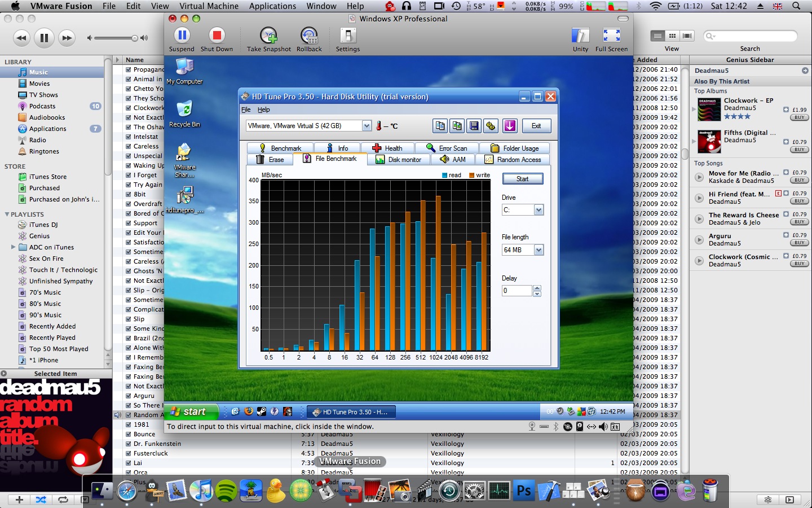Open the VMware Settings toolbar icon

pos(348,36)
